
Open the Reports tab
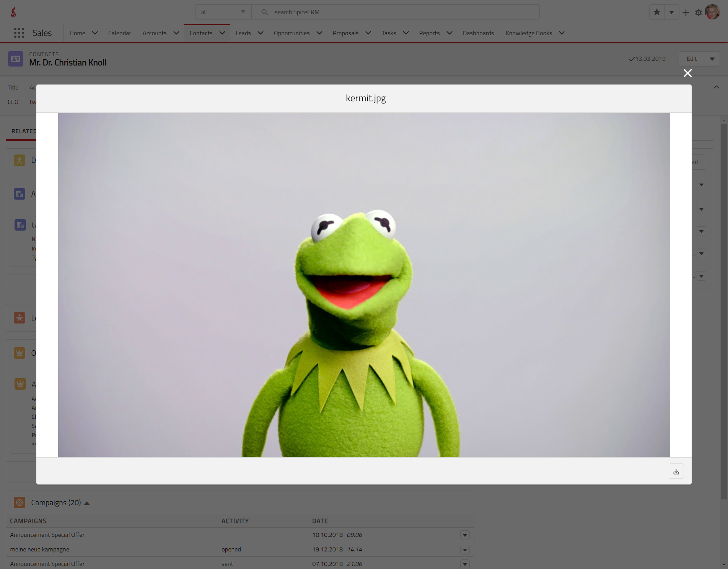pyautogui.click(x=429, y=33)
